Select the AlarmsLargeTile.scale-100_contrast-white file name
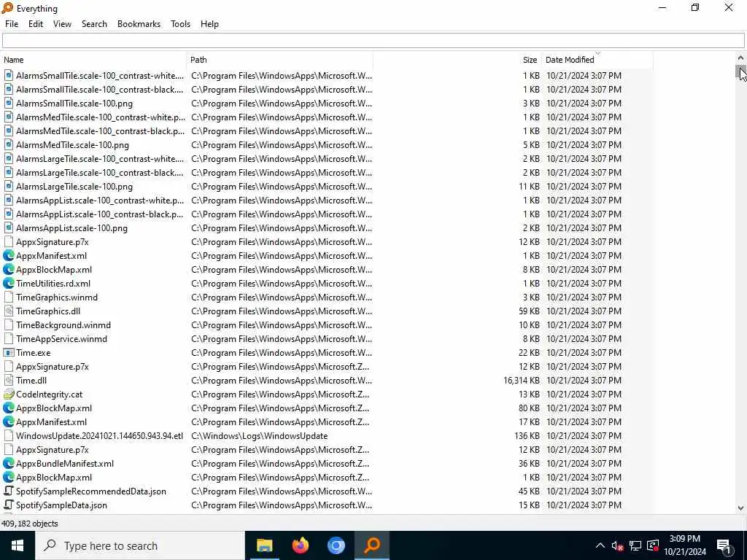The height and width of the screenshot is (560, 747). click(99, 158)
